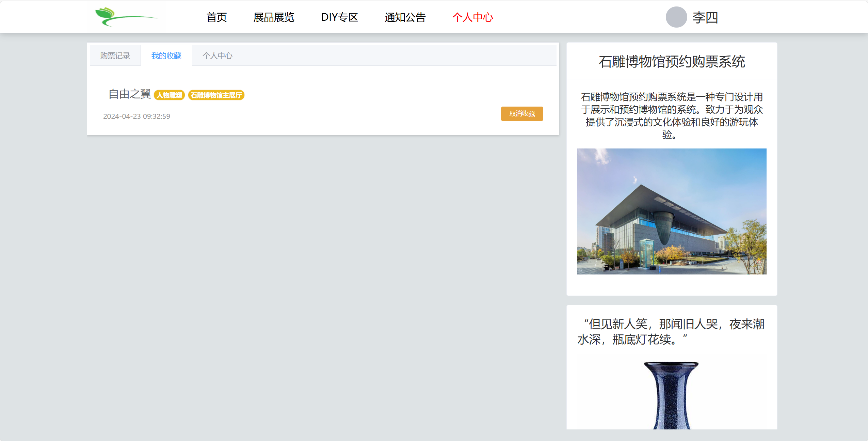Screen dimensions: 868x441
Task: Click the 石雕博物馆主展厅 location tag
Action: pyautogui.click(x=216, y=95)
